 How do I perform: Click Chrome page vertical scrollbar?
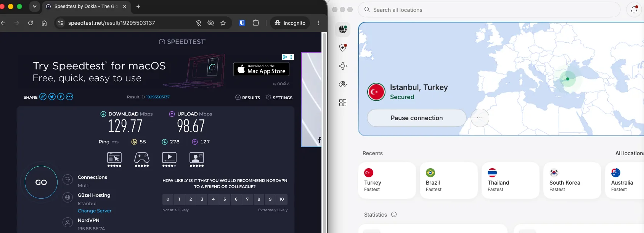(324, 132)
